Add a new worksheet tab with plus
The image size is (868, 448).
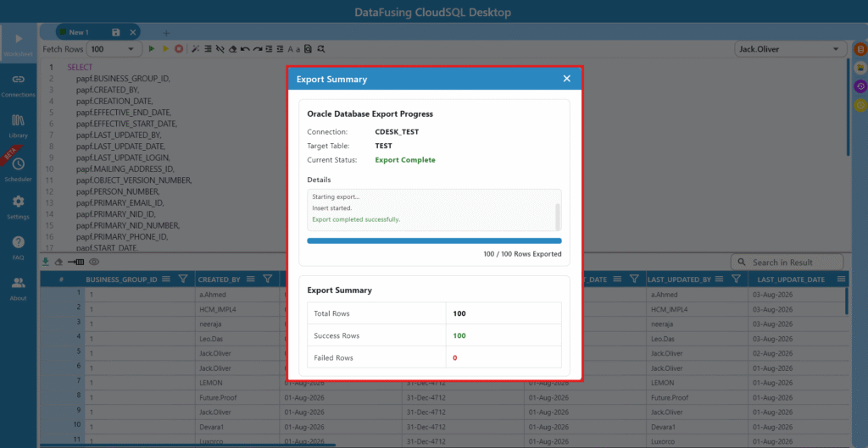(166, 33)
